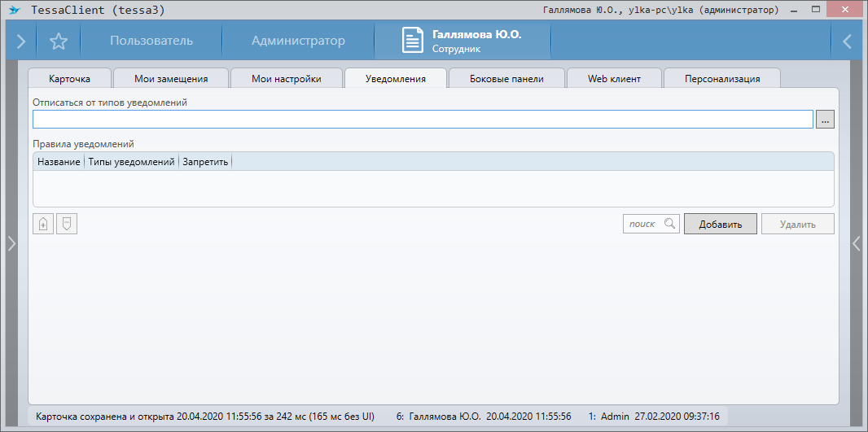Go to the Web клиент tab
Image resolution: width=868 pixels, height=432 pixels.
[x=614, y=79]
